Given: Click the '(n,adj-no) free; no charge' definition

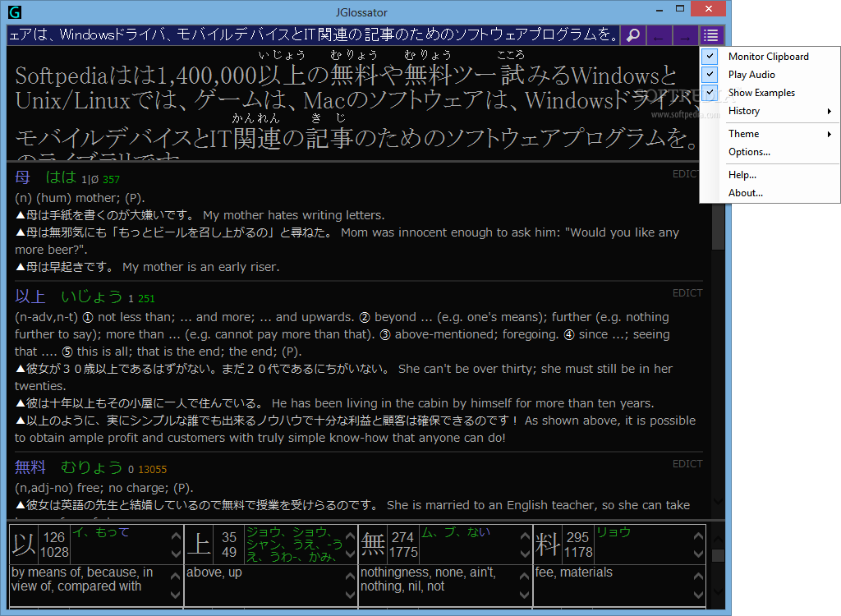Looking at the screenshot, I should (104, 489).
